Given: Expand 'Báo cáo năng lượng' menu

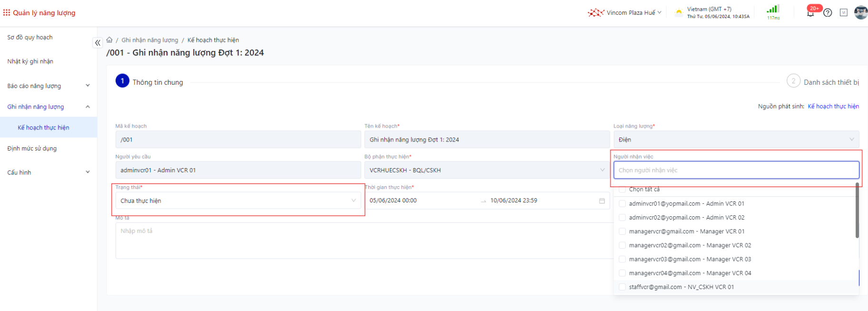Looking at the screenshot, I should (48, 86).
